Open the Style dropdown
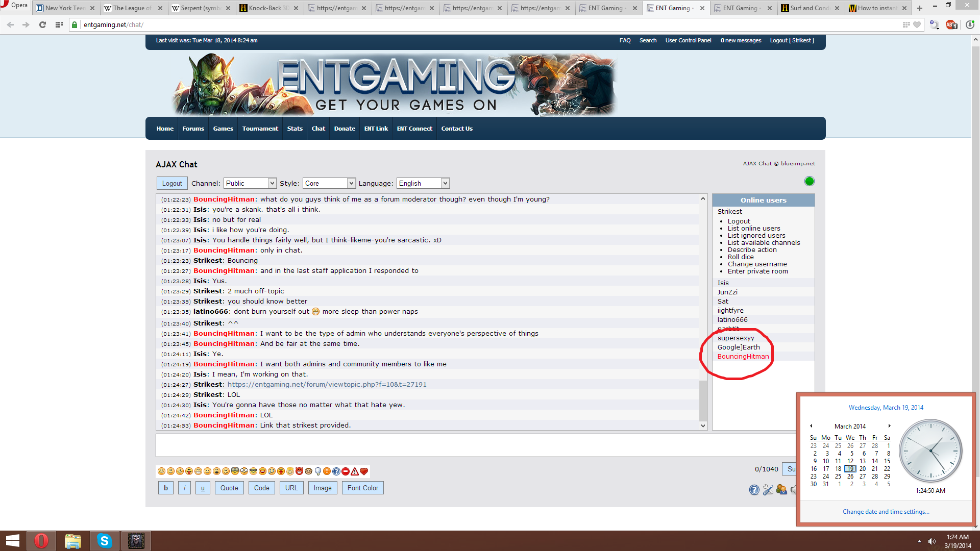This screenshot has width=980, height=551. (329, 183)
